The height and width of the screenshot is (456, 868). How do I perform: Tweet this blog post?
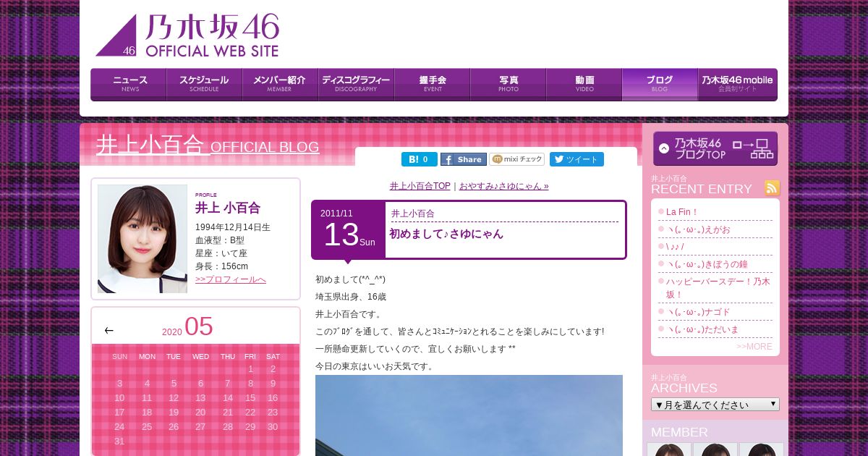(576, 159)
